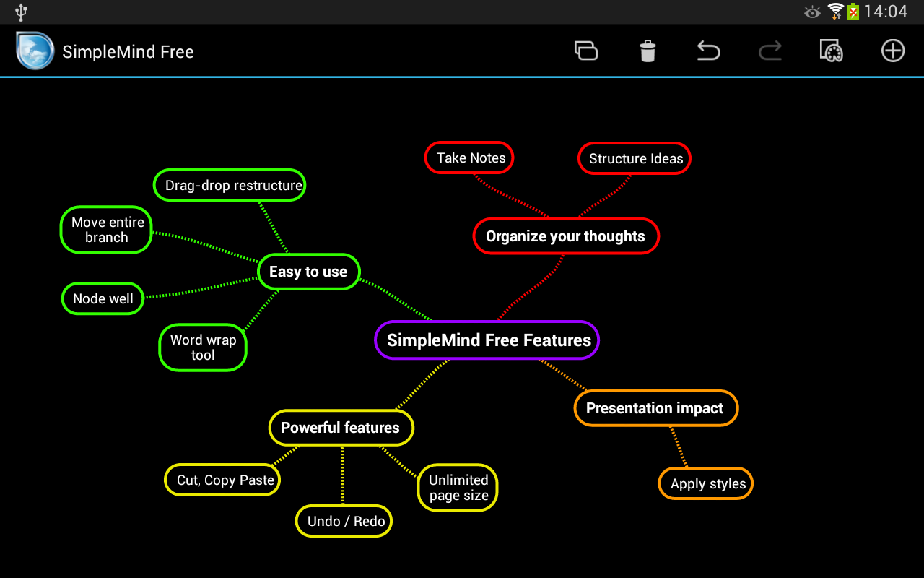The height and width of the screenshot is (578, 924).
Task: Select the "Powerful features" node
Action: click(341, 427)
